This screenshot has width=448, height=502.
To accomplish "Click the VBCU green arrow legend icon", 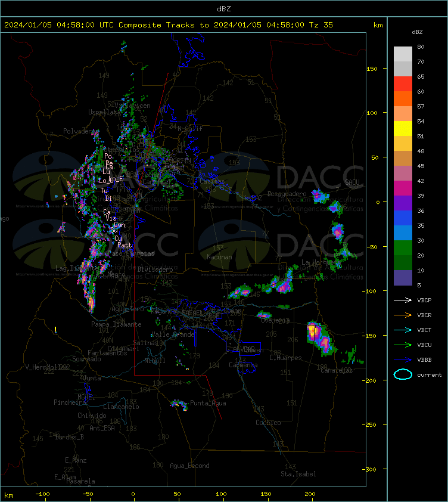I will tap(403, 345).
